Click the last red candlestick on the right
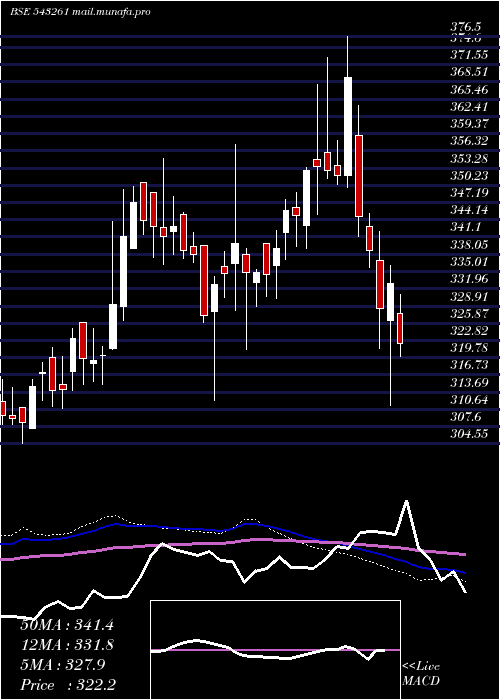Viewport: 500px width, 700px height. coord(400,328)
